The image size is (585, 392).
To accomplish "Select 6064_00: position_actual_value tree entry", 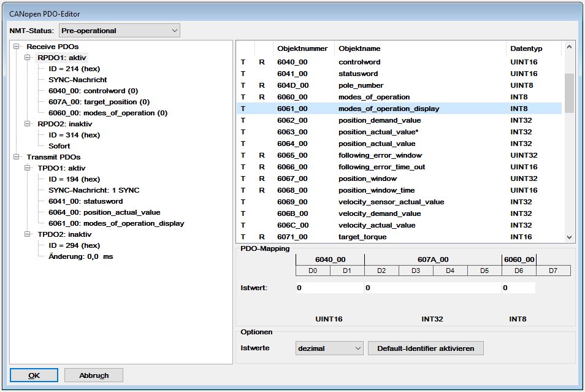I will coord(104,212).
